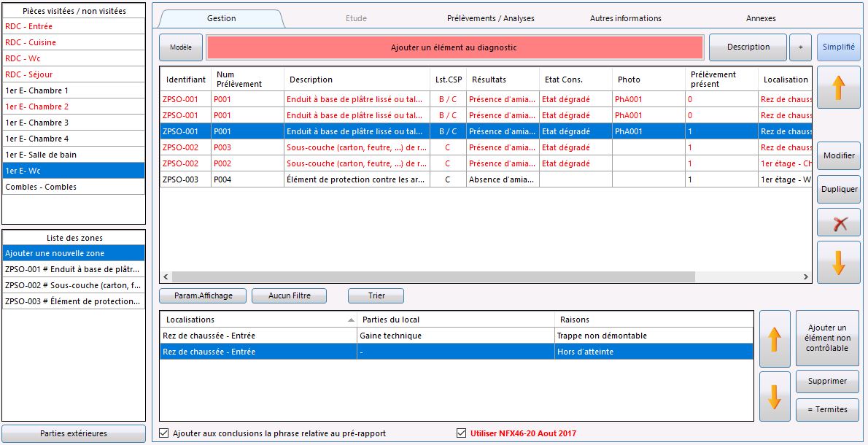868x445 pixels.
Task: Select zone ZPSO-003 Élément de protection
Action: 74,301
